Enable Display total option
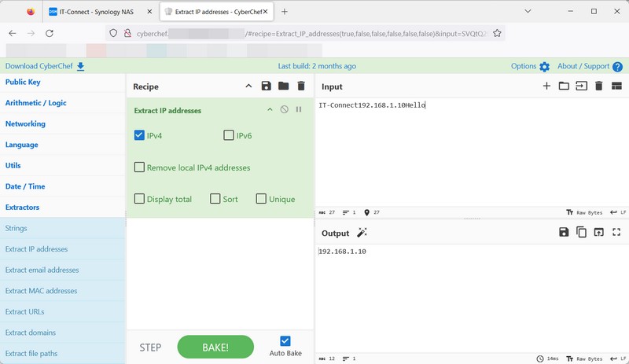This screenshot has height=364, width=629. click(x=139, y=199)
